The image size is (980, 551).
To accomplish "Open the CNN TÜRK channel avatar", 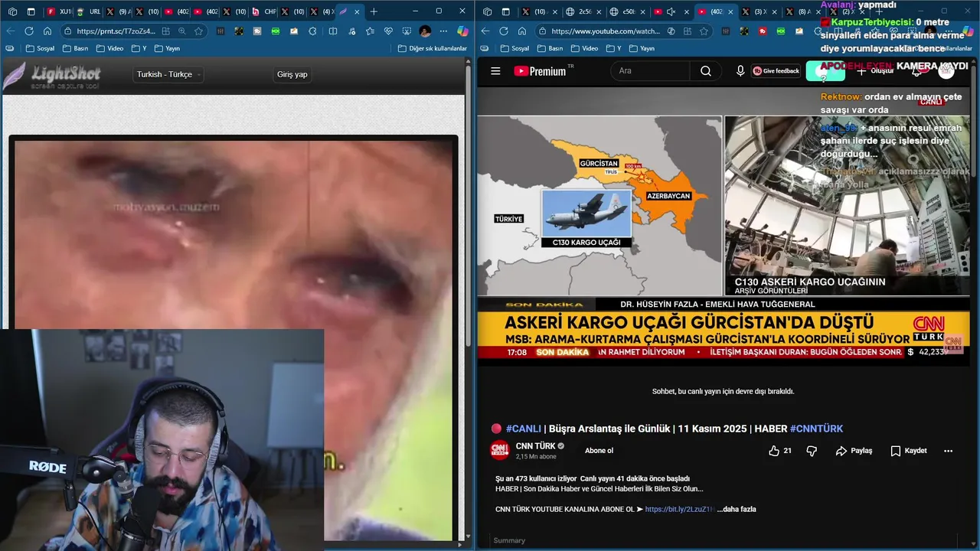I will pos(500,451).
